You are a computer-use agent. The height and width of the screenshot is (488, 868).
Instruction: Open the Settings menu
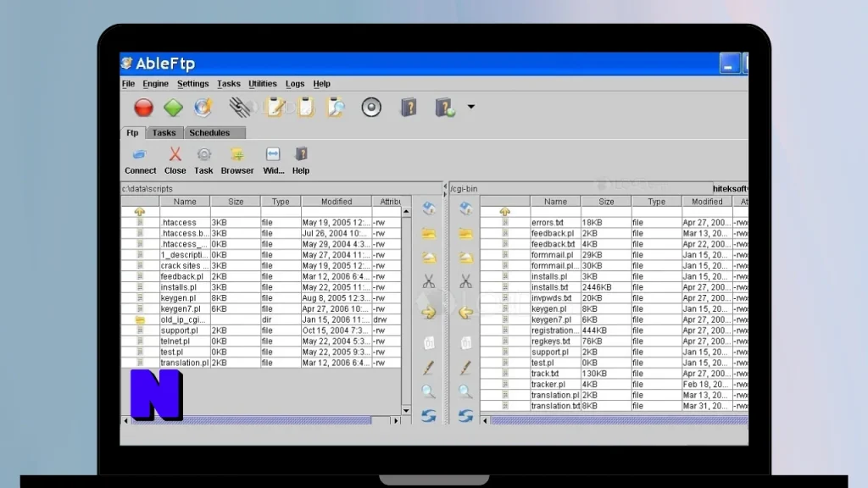coord(192,84)
